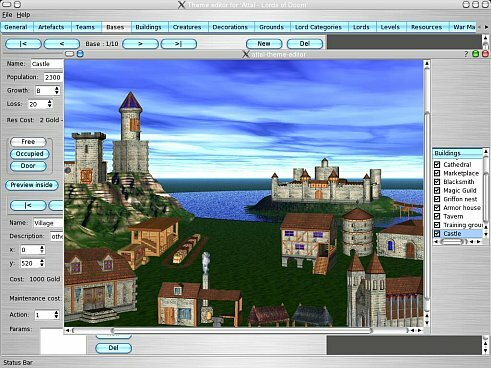Toggle the Armor house checkbox

[x=437, y=208]
